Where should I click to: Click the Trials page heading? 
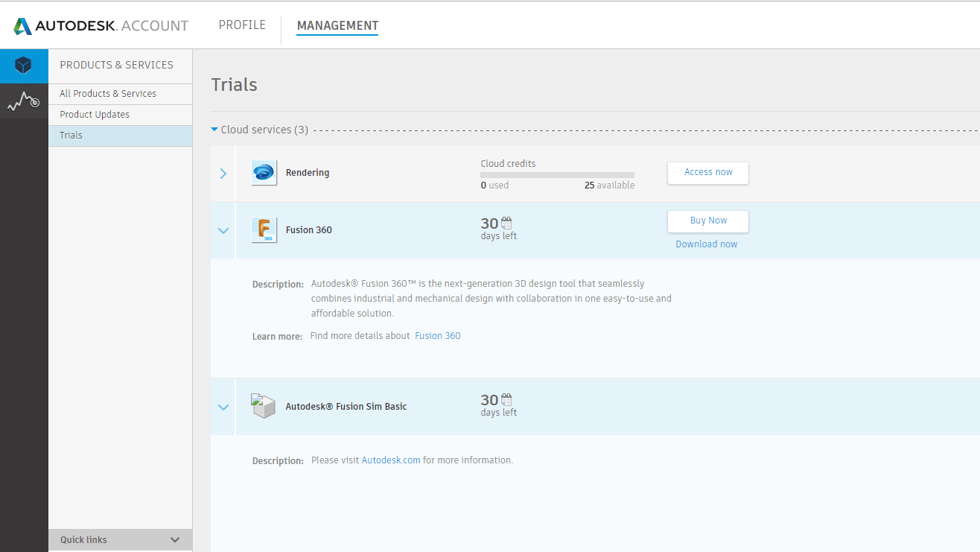235,85
